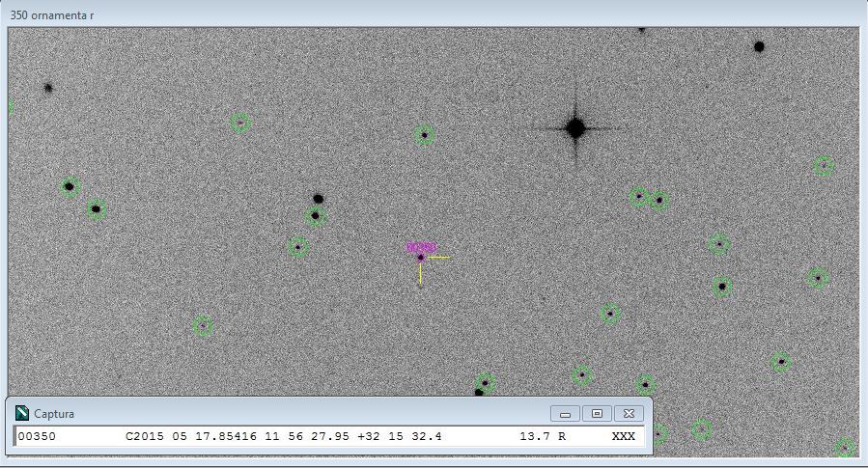Click 'C2015 05 17.85416' date in data line
The image size is (868, 468).
tap(182, 436)
